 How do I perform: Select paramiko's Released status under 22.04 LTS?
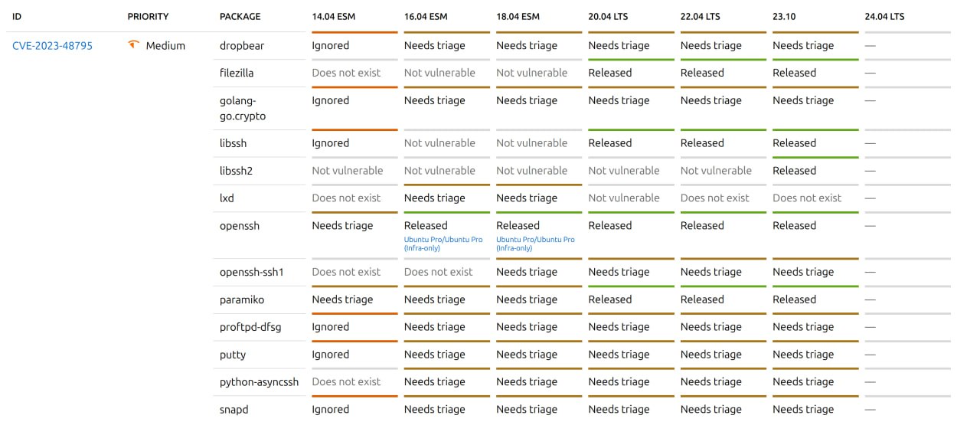point(702,299)
